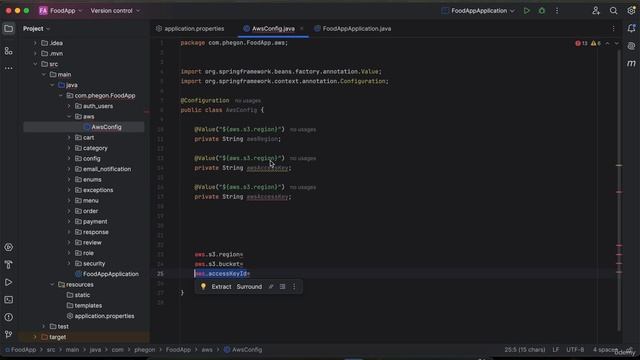Switch to application.properties tab
This screenshot has width=640, height=360.
pyautogui.click(x=190, y=29)
